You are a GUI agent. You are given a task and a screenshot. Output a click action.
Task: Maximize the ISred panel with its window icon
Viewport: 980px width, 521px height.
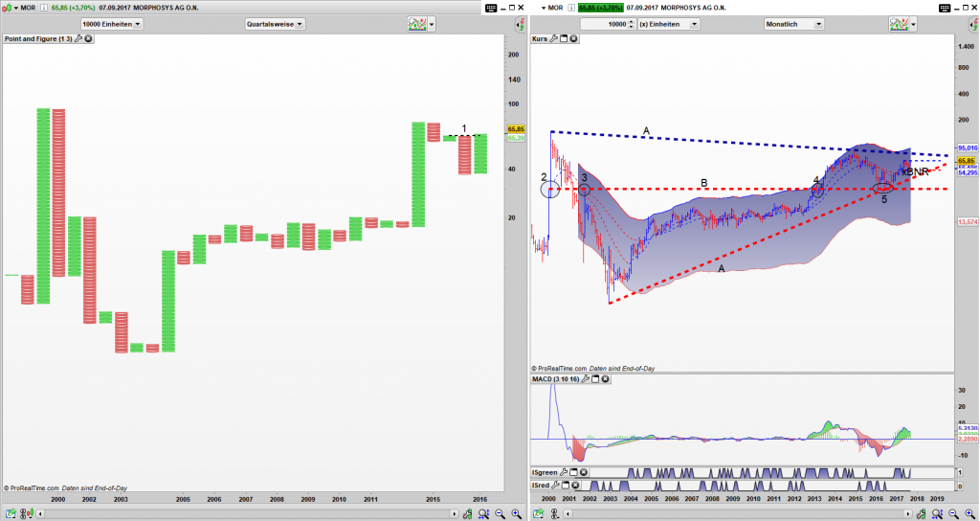tap(567, 486)
